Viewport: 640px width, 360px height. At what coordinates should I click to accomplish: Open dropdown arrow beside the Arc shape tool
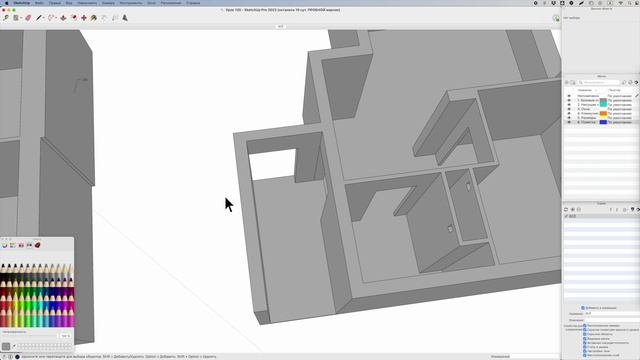[x=56, y=18]
